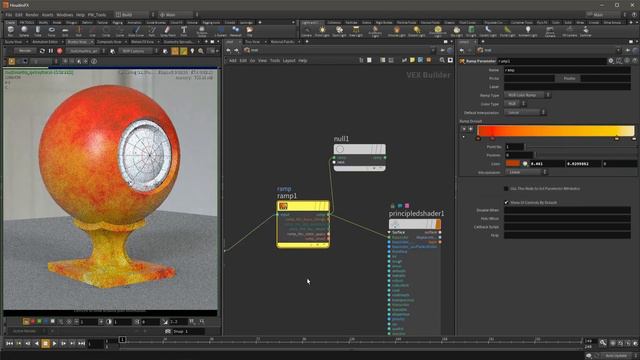The height and width of the screenshot is (360, 640).
Task: Stop render with the red button
Action: tap(60, 51)
